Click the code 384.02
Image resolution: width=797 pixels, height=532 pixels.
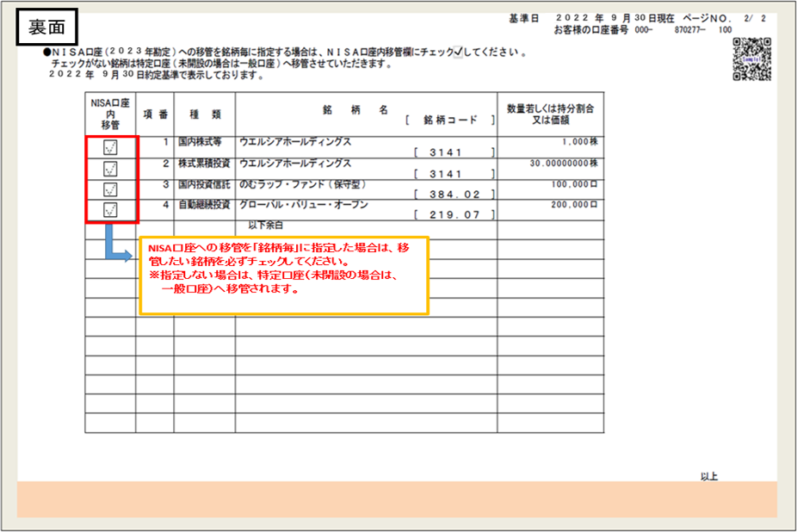point(454,195)
